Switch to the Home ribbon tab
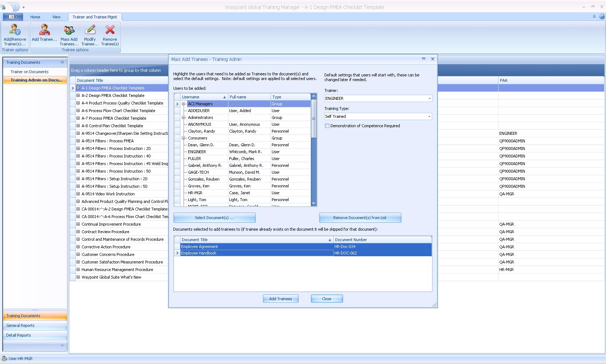 tap(35, 17)
